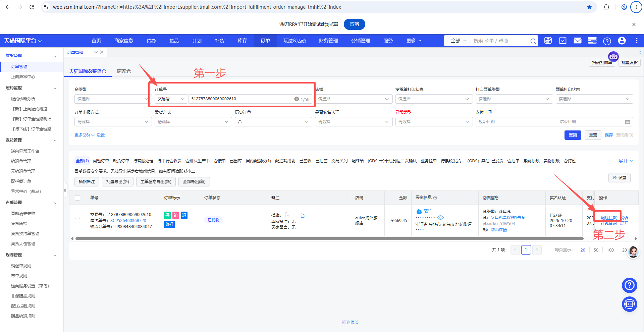Viewport: 644px width, 332px height.
Task: Open the checklist task icon in header
Action: tap(563, 41)
